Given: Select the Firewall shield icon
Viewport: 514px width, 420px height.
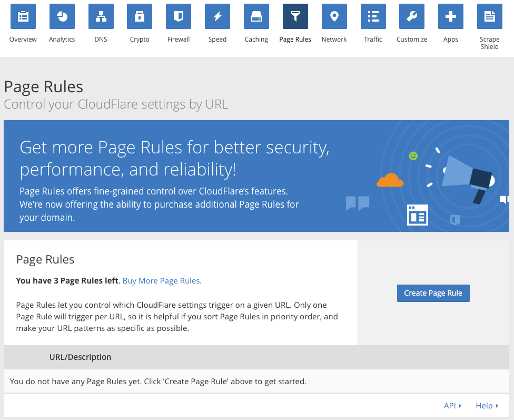Looking at the screenshot, I should (179, 16).
